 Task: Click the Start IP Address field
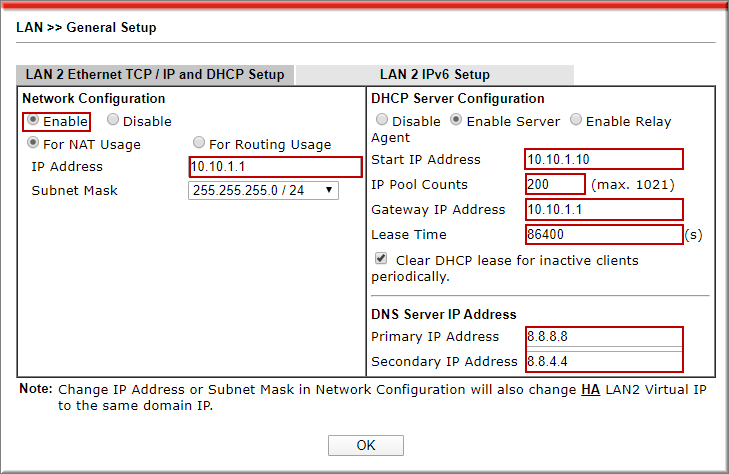click(x=603, y=160)
